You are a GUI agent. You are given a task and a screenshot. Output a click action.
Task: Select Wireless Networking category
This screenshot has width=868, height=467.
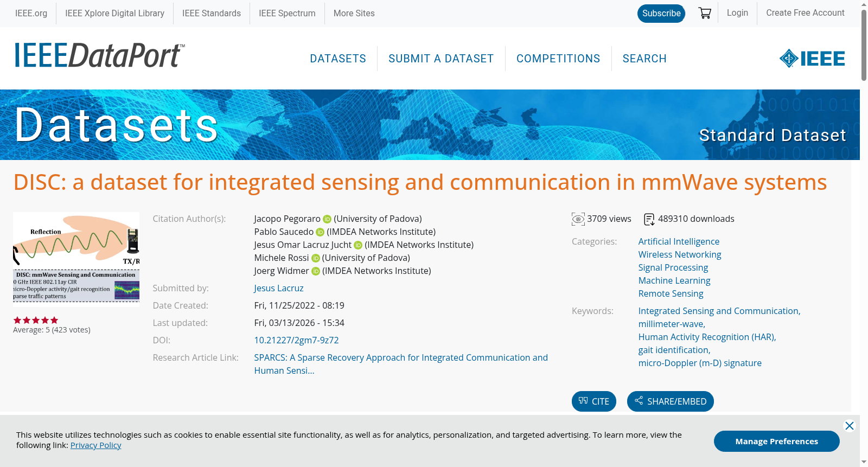click(x=680, y=254)
